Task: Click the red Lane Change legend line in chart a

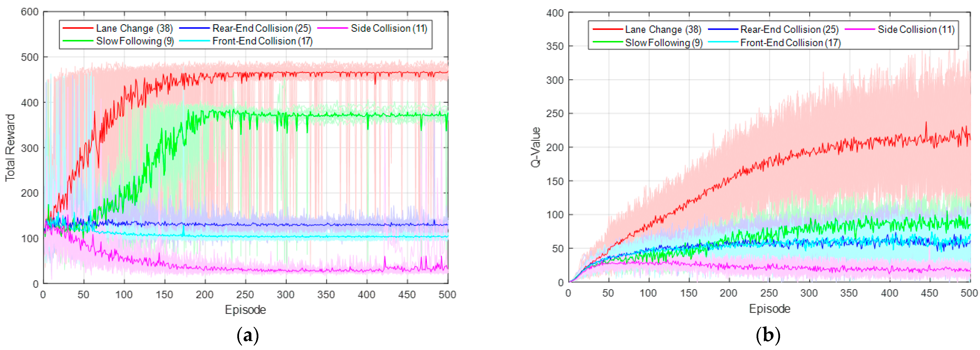Action: (78, 28)
